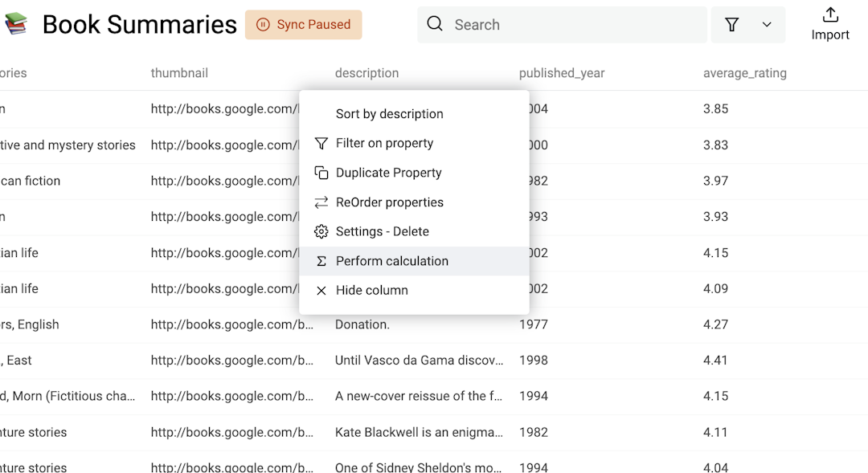The width and height of the screenshot is (868, 473).
Task: Click the Sync Paused button
Action: point(303,25)
